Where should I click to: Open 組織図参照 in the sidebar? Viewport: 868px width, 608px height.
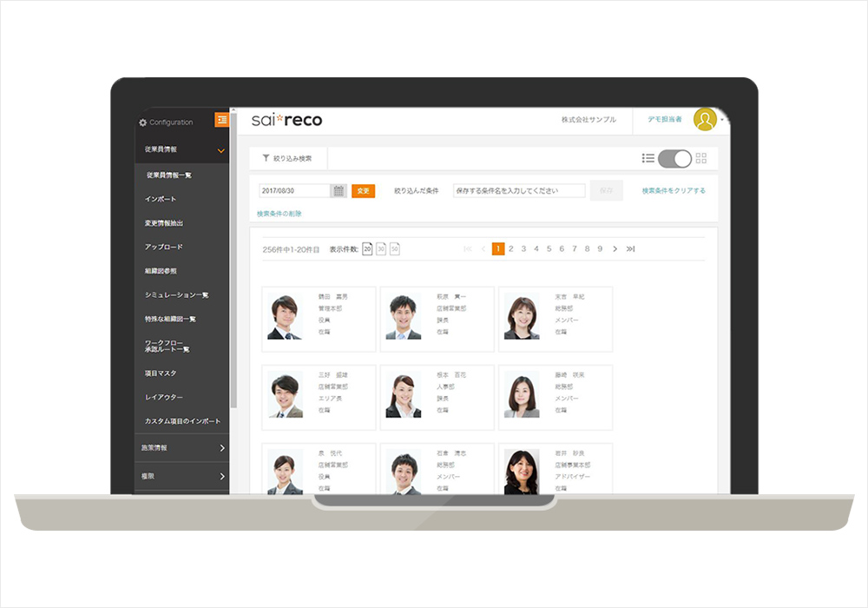(161, 271)
